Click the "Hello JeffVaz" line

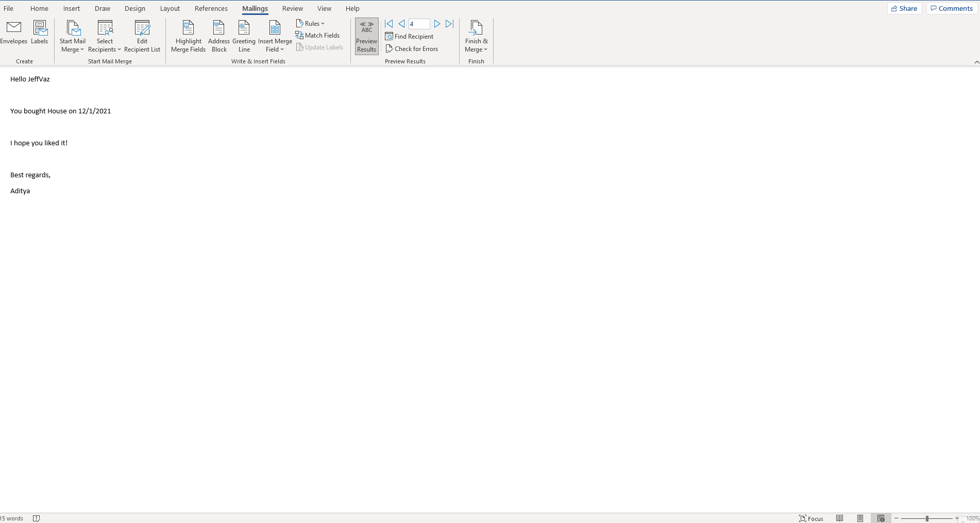(x=30, y=79)
